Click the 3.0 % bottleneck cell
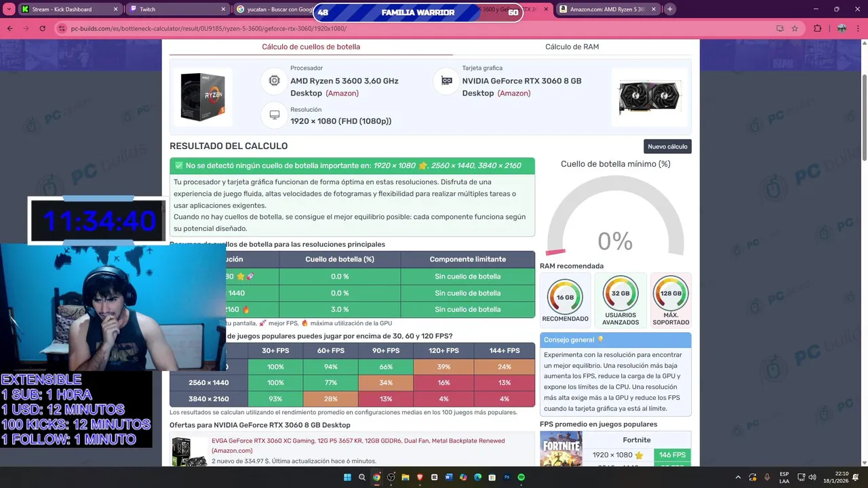This screenshot has width=868, height=488. (x=340, y=309)
